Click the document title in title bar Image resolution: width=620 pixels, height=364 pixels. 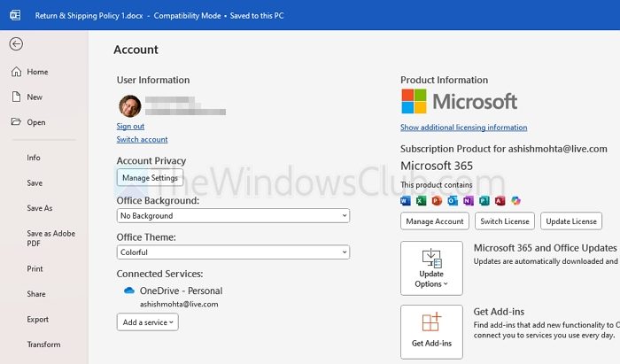click(x=89, y=16)
